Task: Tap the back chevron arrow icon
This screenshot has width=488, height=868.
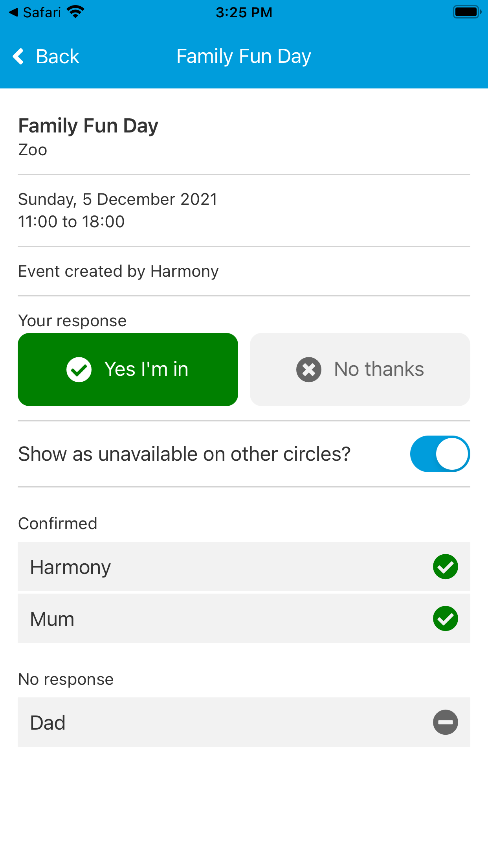Action: [x=18, y=56]
